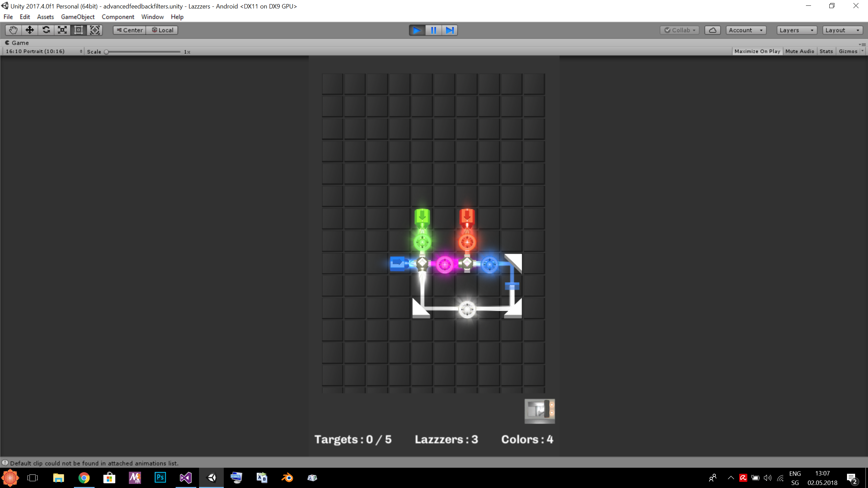Click the Local handle rotation button

pos(162,30)
